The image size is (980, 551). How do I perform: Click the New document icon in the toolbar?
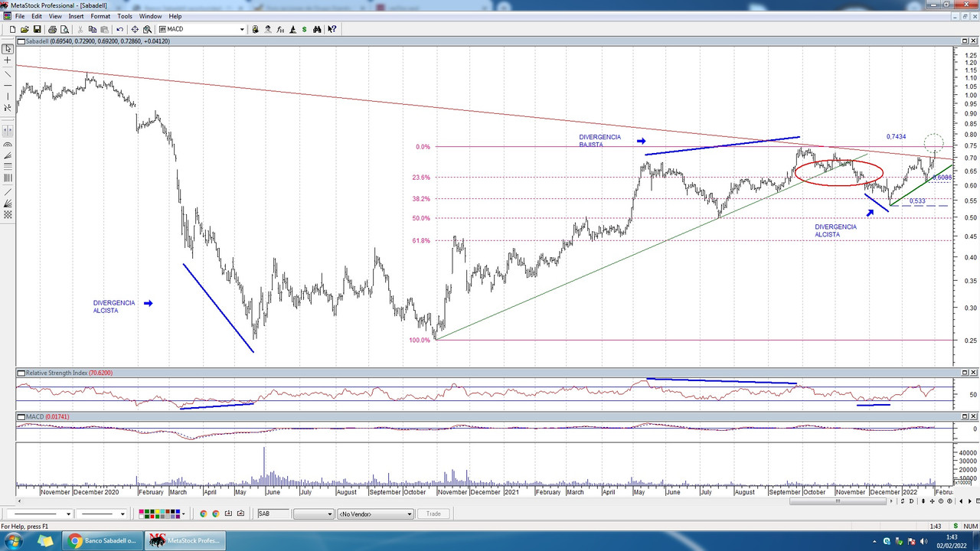(x=12, y=29)
